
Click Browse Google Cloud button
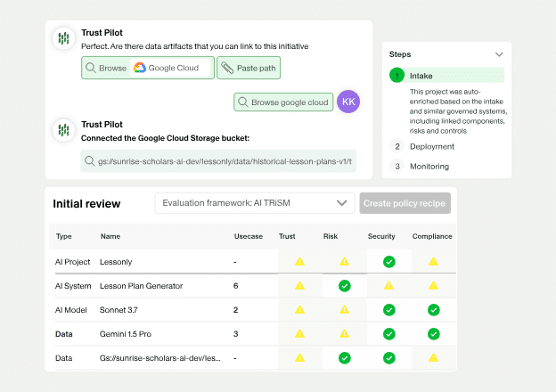[148, 68]
